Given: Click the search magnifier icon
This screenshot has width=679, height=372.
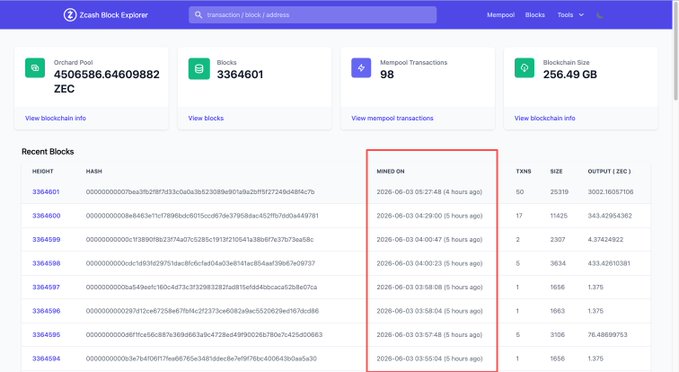Looking at the screenshot, I should tap(198, 15).
